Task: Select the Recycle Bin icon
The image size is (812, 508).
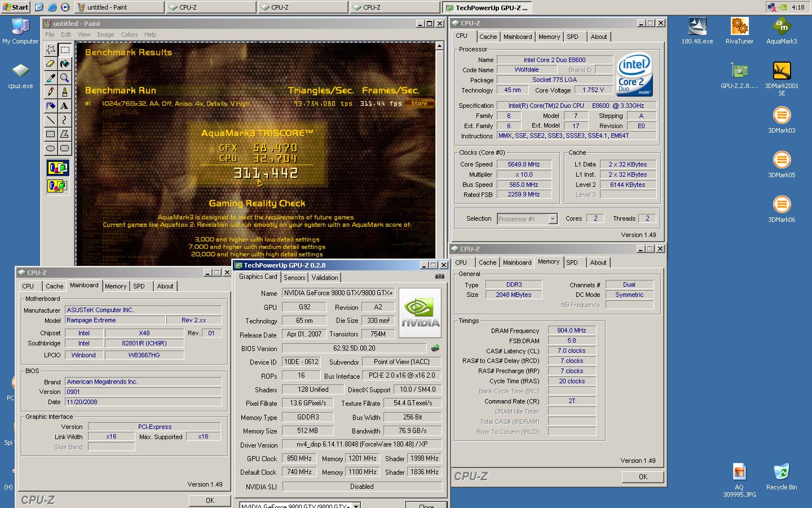Action: click(782, 477)
